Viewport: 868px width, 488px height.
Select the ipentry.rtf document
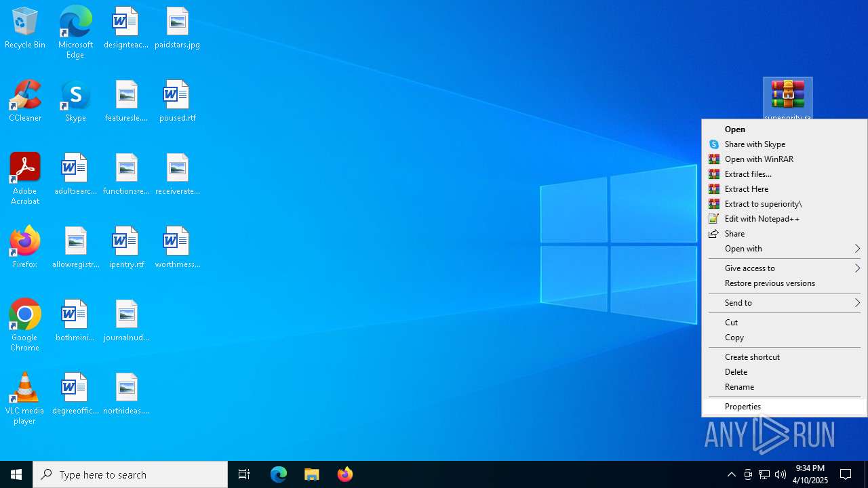(126, 248)
